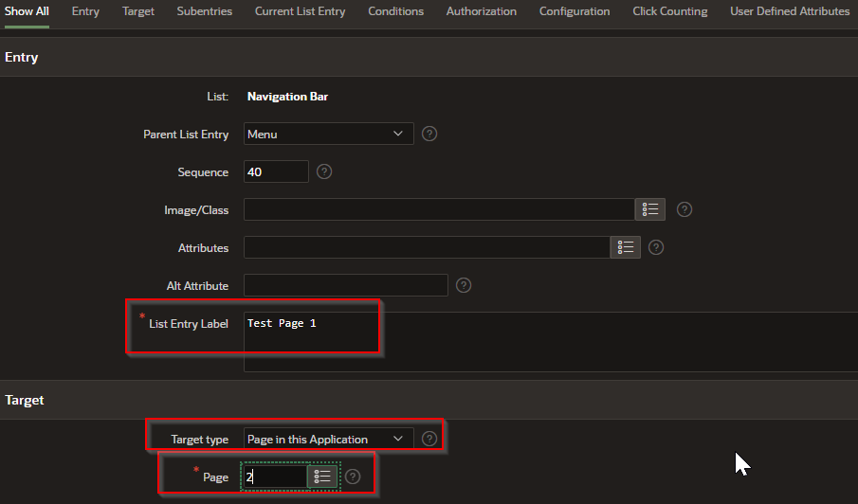The width and height of the screenshot is (858, 504).
Task: Switch to the Entry tab
Action: [x=85, y=11]
